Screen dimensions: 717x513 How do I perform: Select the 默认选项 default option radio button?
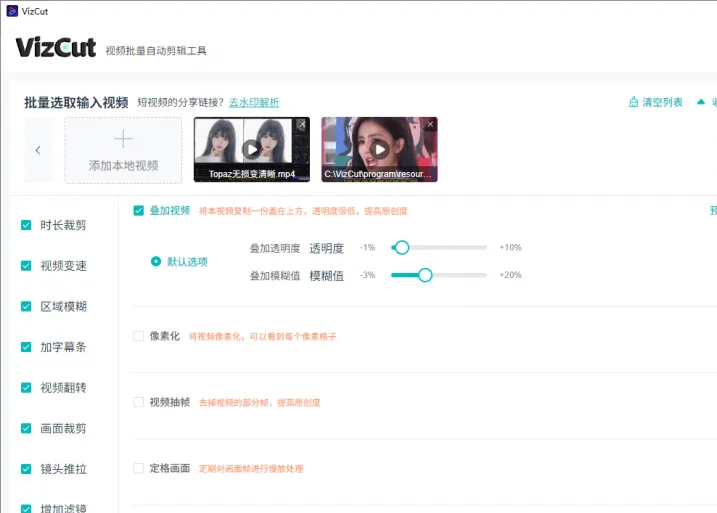155,261
